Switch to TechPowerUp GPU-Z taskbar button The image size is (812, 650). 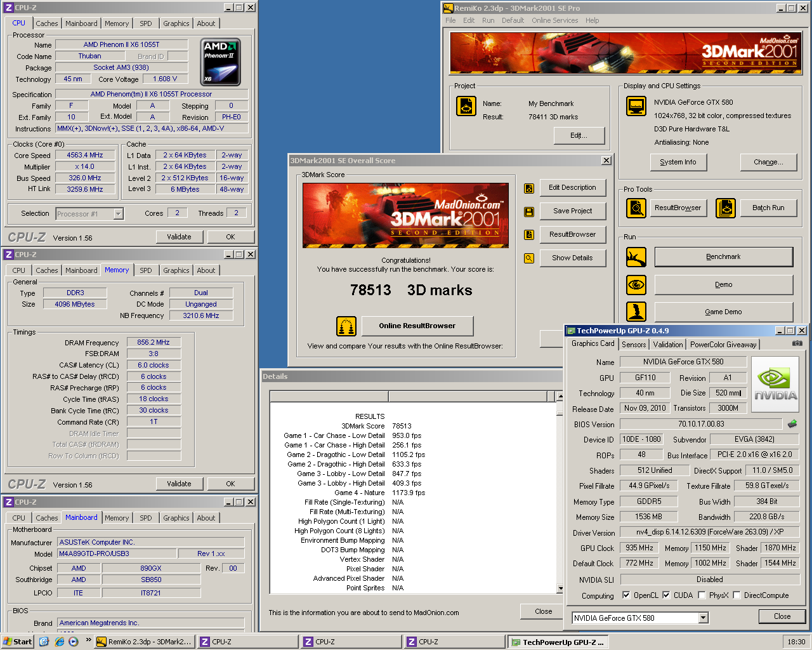click(558, 642)
